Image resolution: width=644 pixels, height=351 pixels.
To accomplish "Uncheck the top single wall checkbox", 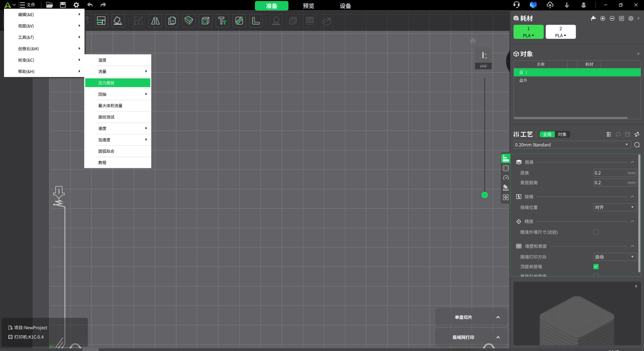I will 596,267.
